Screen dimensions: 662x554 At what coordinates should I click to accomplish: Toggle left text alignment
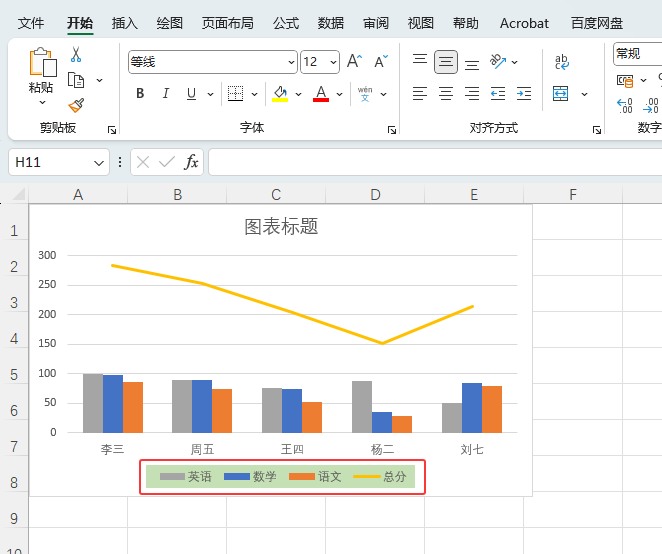(x=420, y=93)
